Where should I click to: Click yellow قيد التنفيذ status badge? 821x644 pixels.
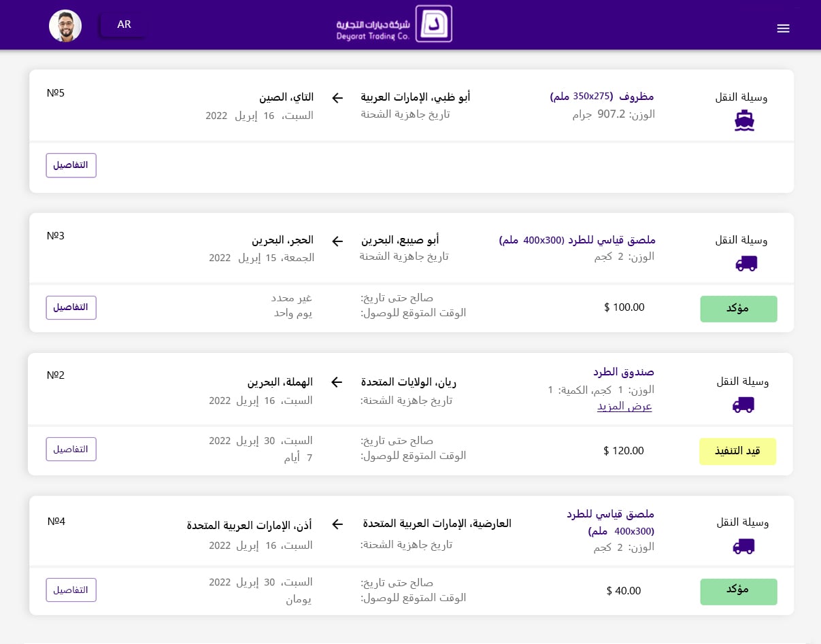tap(737, 452)
